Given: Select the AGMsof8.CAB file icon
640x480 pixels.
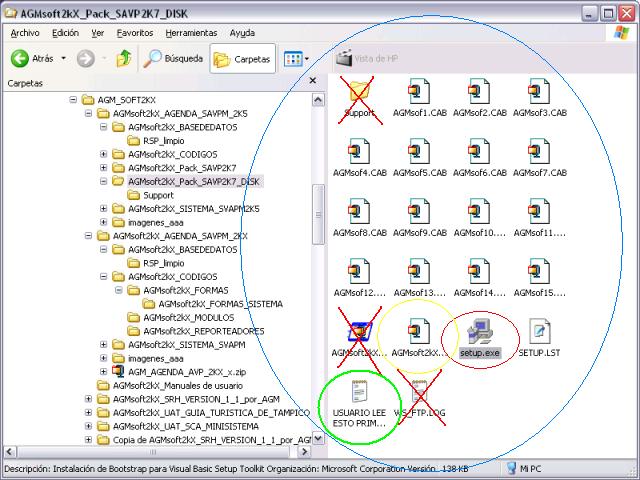Looking at the screenshot, I should click(359, 211).
